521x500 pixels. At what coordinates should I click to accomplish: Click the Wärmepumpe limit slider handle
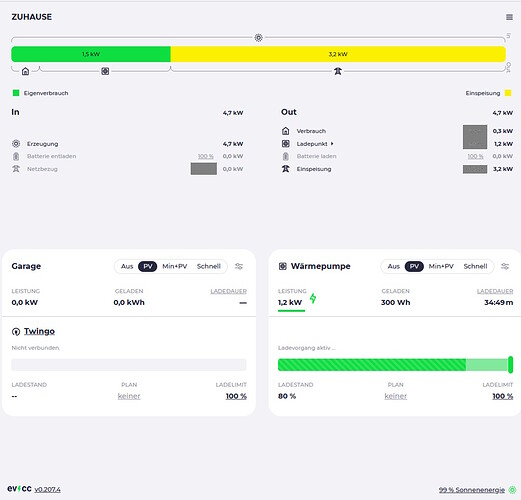pos(510,365)
